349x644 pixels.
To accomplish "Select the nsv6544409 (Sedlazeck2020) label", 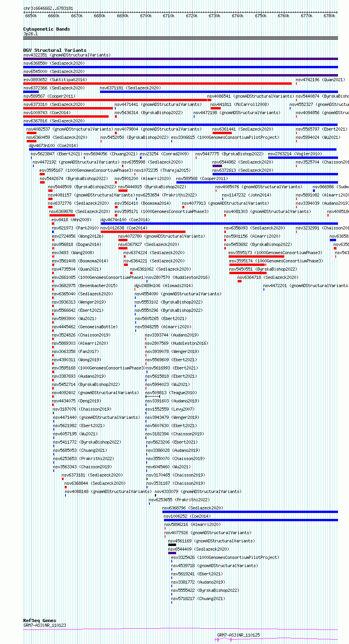I will pyautogui.click(x=198, y=549).
